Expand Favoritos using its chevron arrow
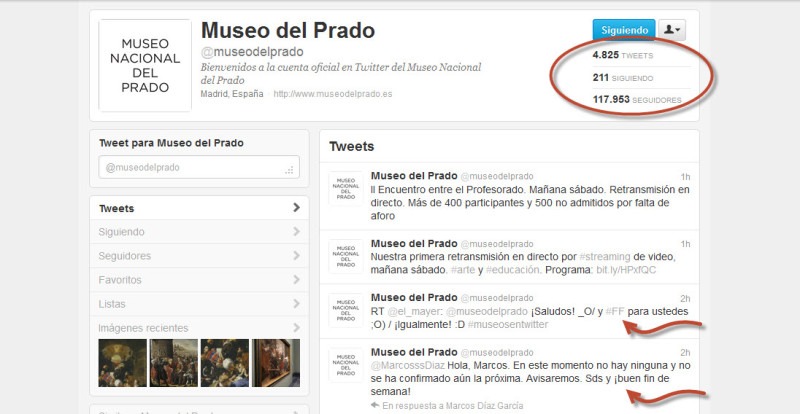The image size is (800, 414). coord(296,280)
